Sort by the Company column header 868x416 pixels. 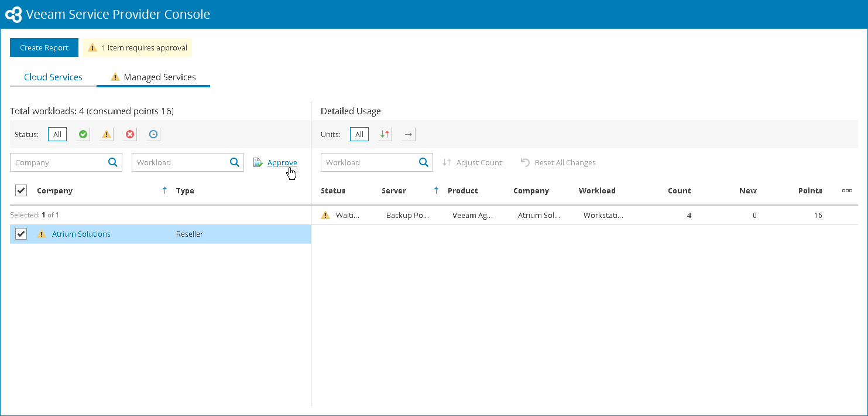click(x=54, y=190)
